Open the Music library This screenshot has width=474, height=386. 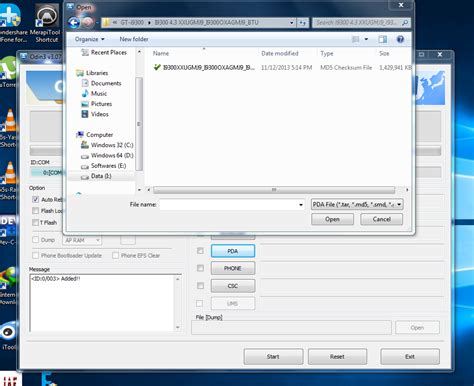tap(99, 94)
